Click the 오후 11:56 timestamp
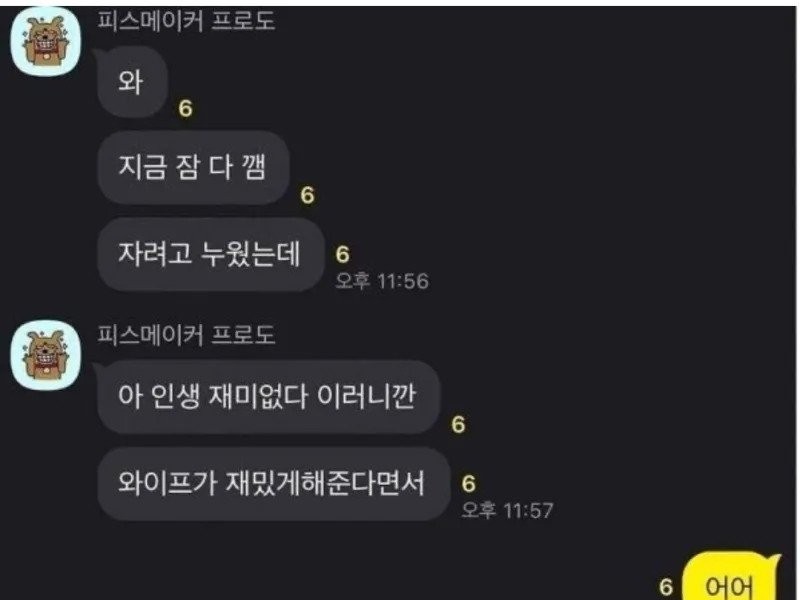Viewport: 800px width, 600px height. (382, 281)
